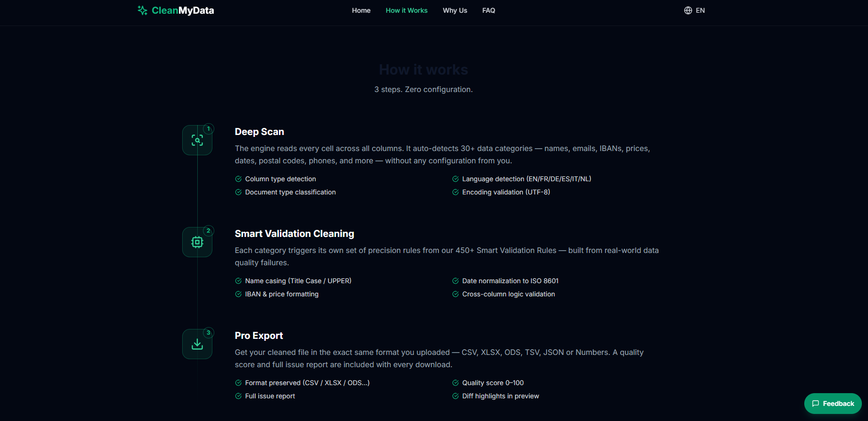Click the Format preserved (CSV / XLSX / ODS...) text
The image size is (868, 421).
pos(307,383)
